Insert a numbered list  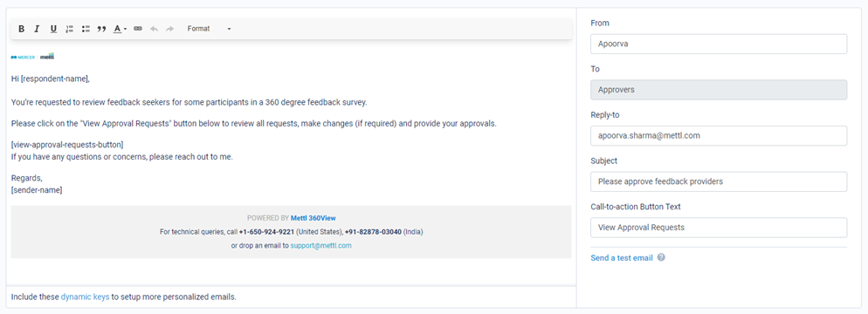[x=69, y=29]
